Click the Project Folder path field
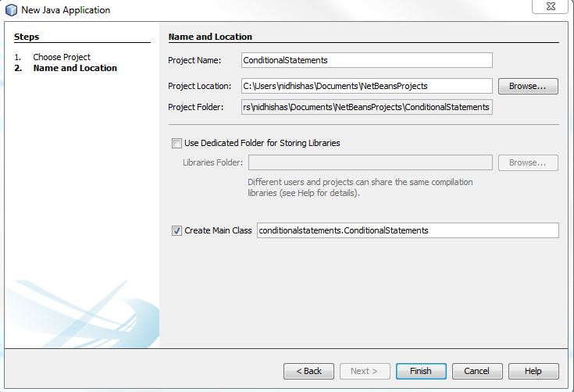 tap(367, 107)
